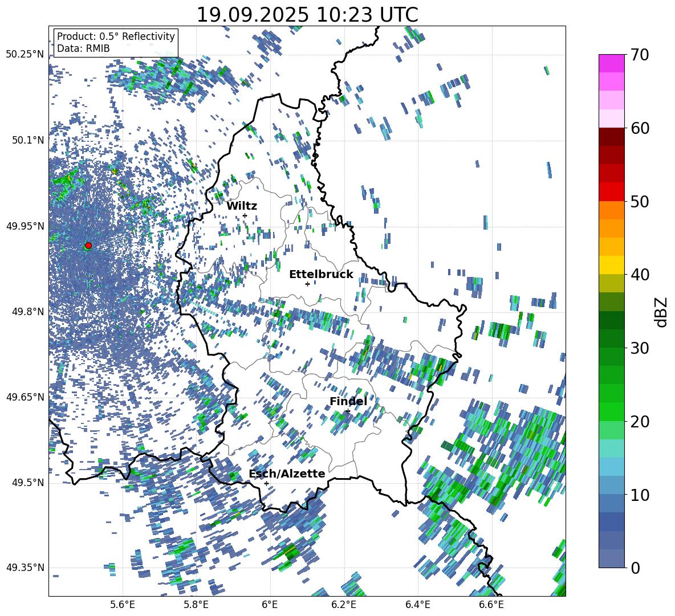
Task: Click the 30 dBZ colorbar label
Action: [640, 348]
